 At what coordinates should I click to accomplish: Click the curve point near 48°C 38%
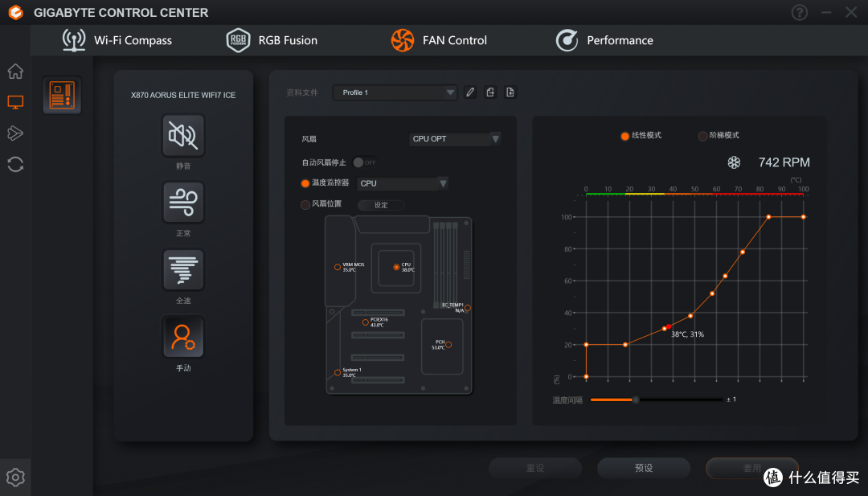[690, 316]
